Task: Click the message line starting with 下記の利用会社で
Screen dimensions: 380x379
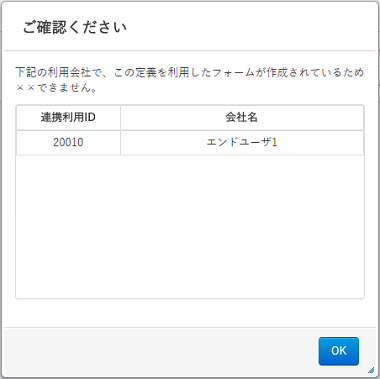Action: [x=190, y=72]
